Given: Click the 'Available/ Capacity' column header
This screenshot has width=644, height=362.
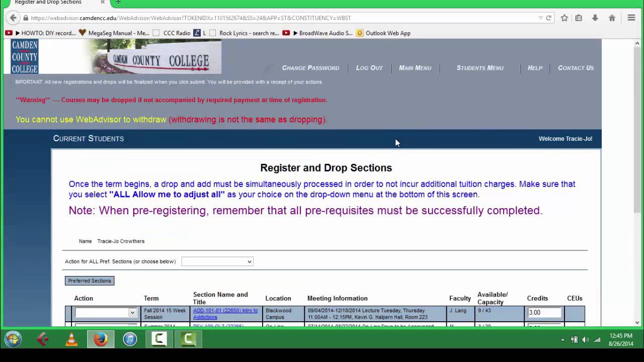Looking at the screenshot, I should click(493, 298).
